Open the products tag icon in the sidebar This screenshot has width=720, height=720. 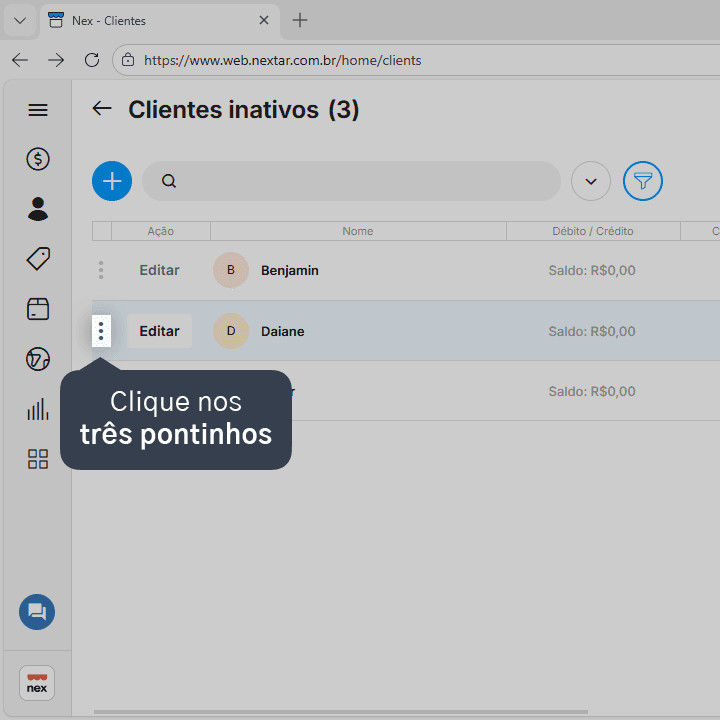[x=38, y=259]
